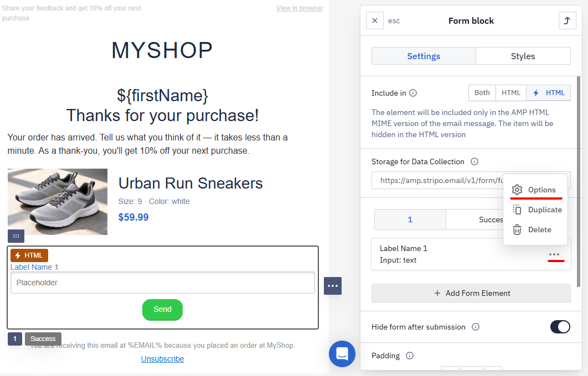Switch to the Settings tab
The height and width of the screenshot is (376, 588).
[424, 56]
